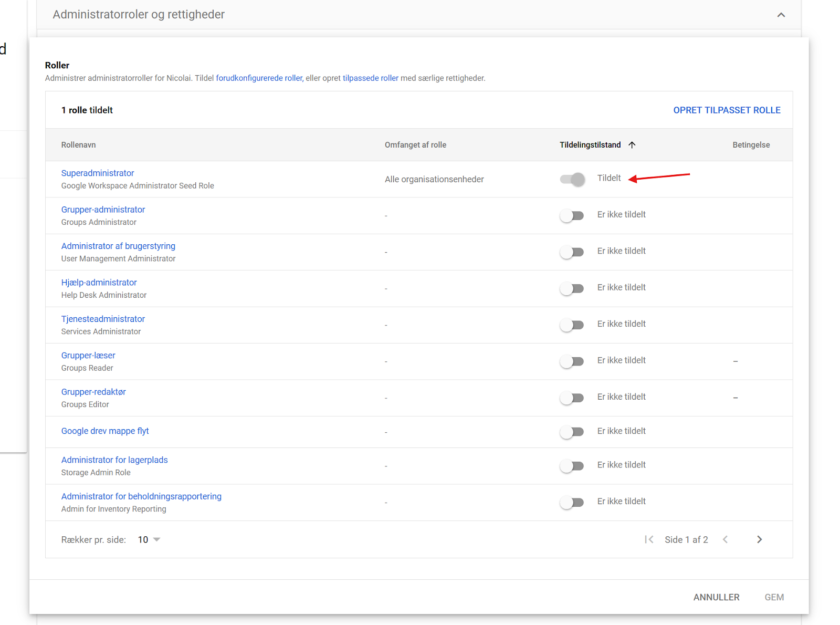
Task: Enable Google drev mappe flyt role
Action: (572, 432)
